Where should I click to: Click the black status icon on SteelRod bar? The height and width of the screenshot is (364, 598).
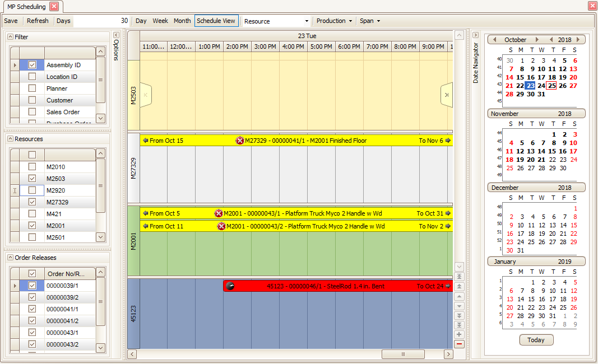230,286
